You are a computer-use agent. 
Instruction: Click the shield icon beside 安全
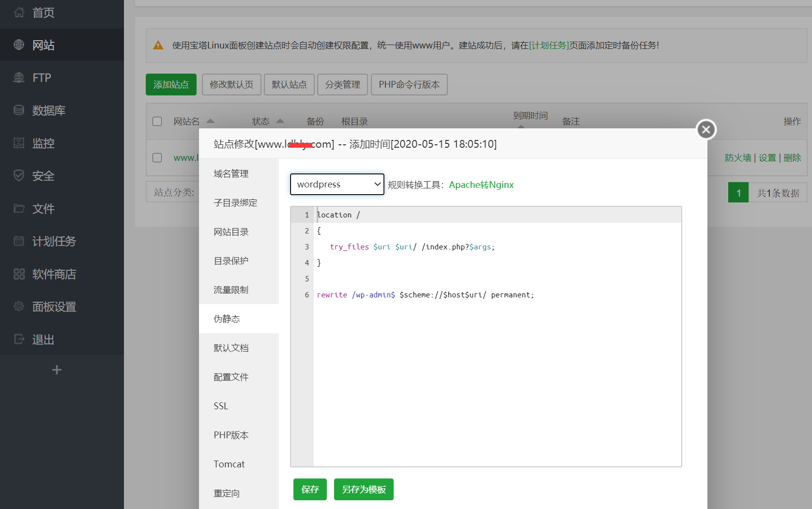tap(19, 175)
